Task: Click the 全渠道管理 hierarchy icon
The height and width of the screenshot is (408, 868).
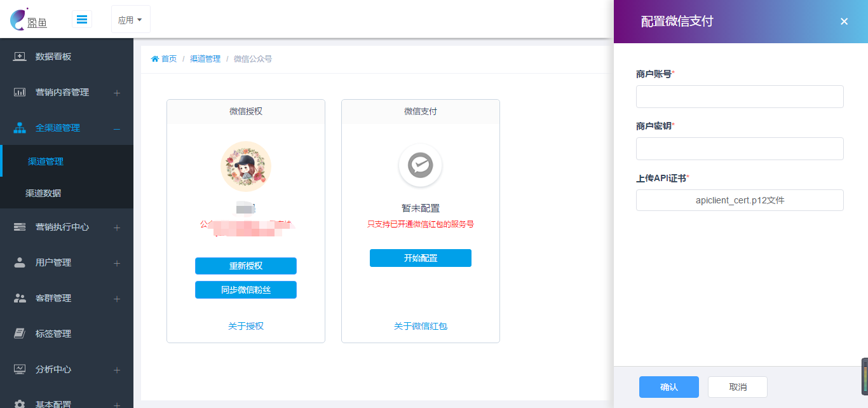Action: point(20,128)
